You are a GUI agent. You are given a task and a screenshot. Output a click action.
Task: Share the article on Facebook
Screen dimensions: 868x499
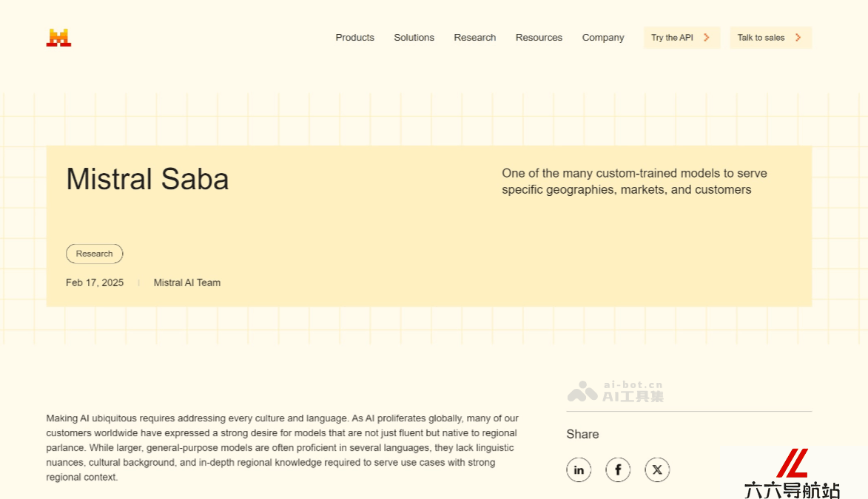[618, 469]
